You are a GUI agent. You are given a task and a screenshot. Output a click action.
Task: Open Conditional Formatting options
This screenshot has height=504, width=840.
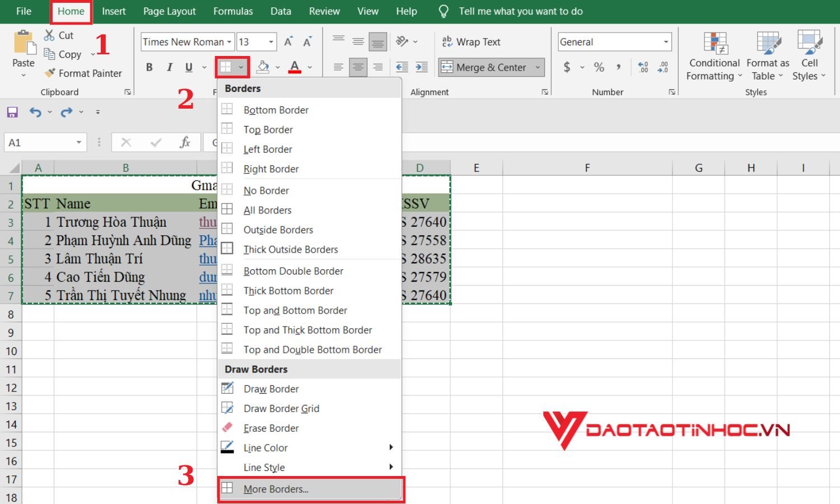point(713,54)
